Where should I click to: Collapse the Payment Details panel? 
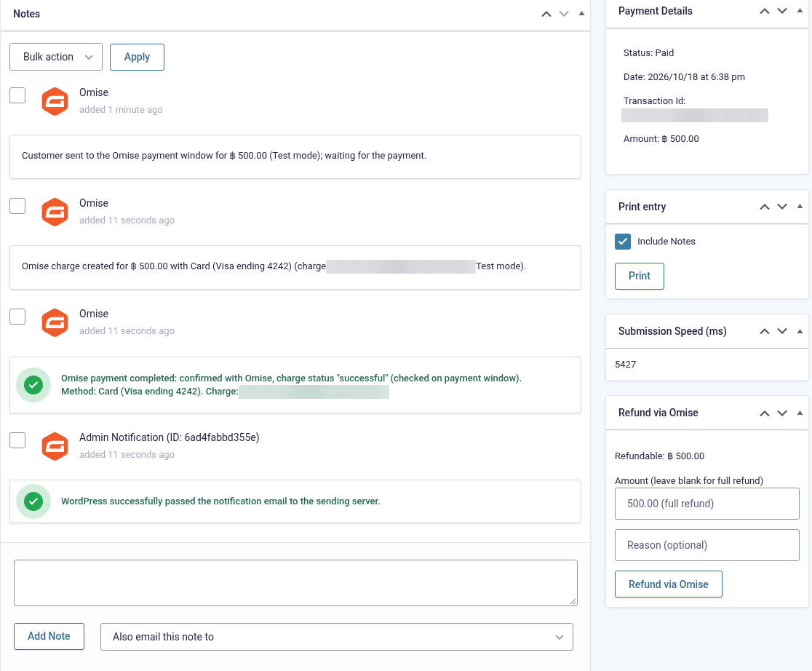(800, 11)
